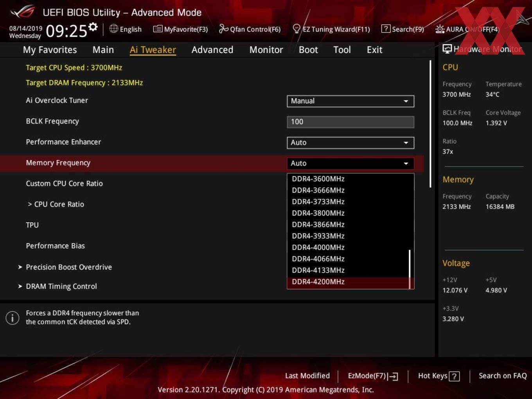Click Target DRAM Frequency : 2133MHz text

coord(84,83)
